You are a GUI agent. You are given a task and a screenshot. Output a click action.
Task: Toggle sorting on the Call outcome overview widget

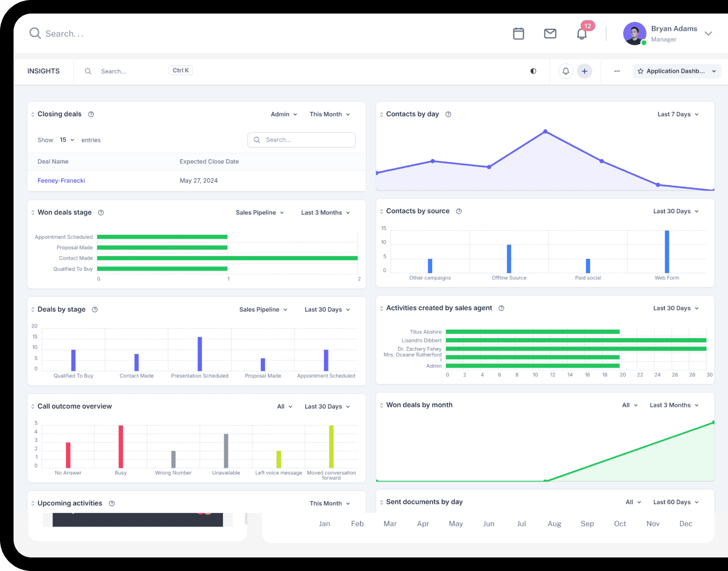tap(32, 406)
